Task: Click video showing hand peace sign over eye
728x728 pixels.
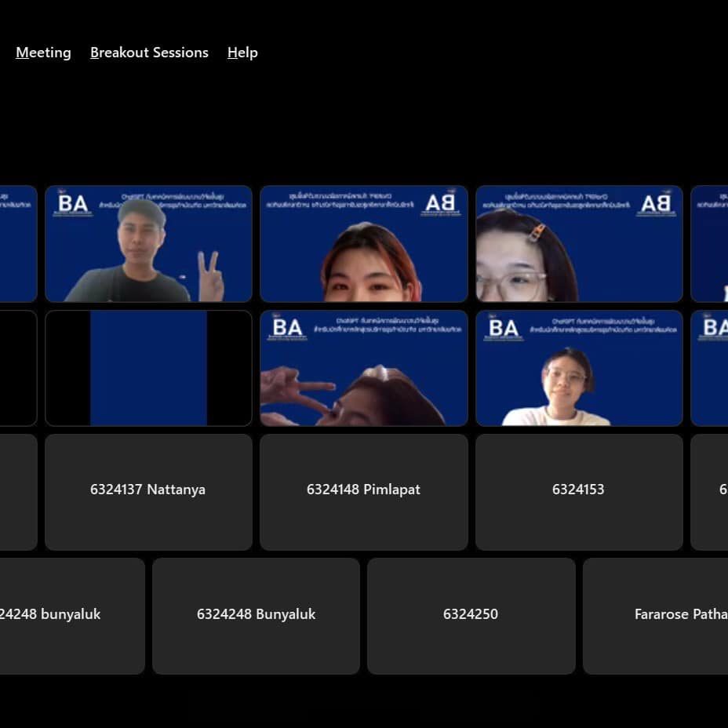Action: click(x=364, y=368)
